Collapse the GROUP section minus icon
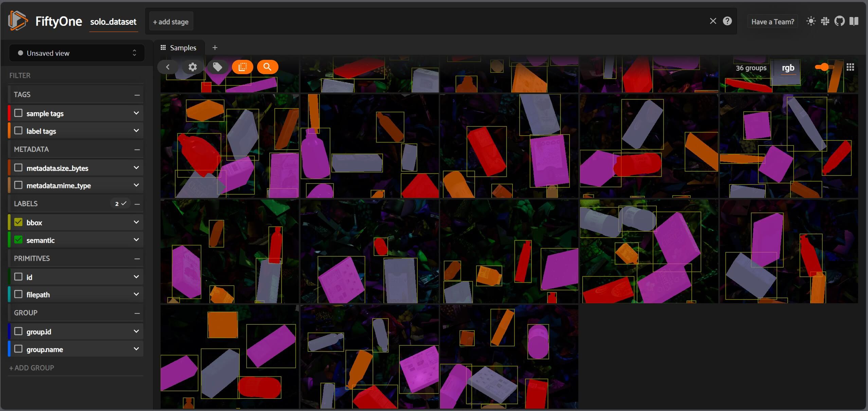Image resolution: width=868 pixels, height=411 pixels. click(137, 313)
